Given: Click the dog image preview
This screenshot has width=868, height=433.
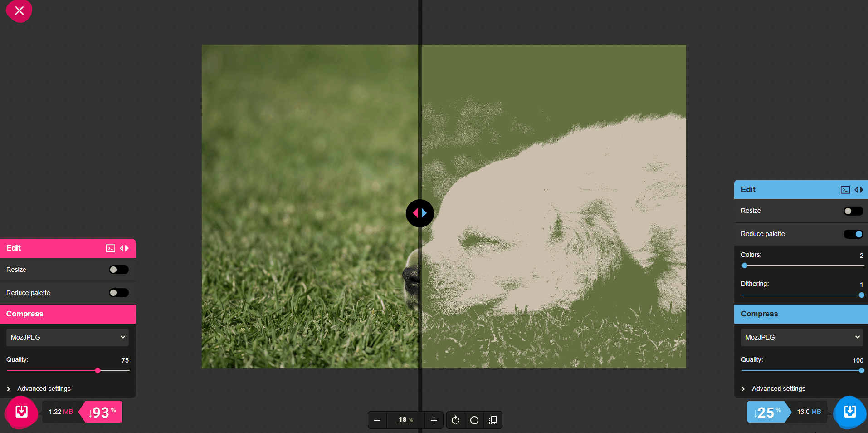Looking at the screenshot, I should pos(444,207).
